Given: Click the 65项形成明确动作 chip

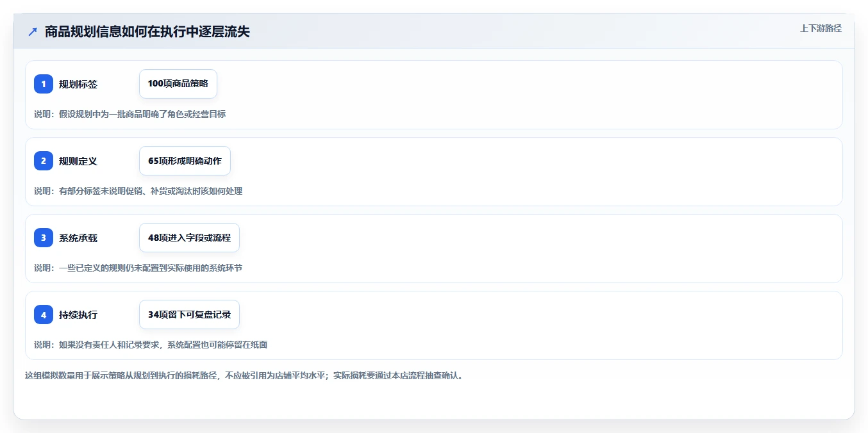Looking at the screenshot, I should tap(185, 161).
